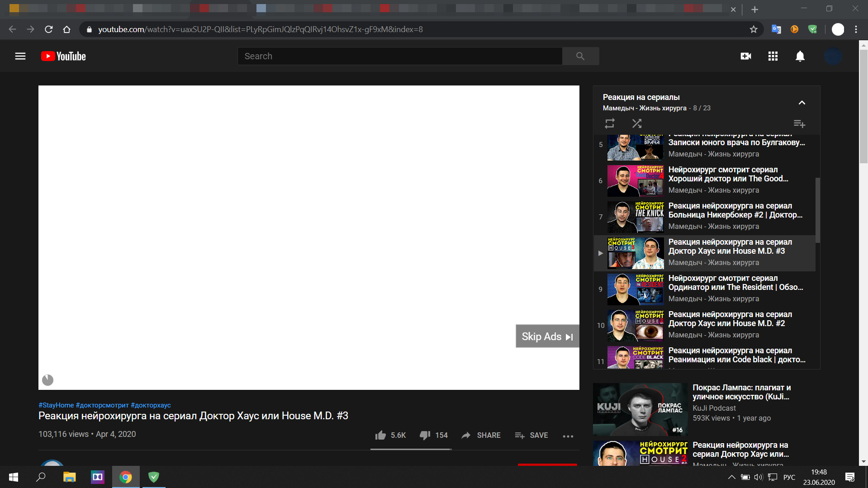This screenshot has width=868, height=488.
Task: Open playlist video 10 House M.D. #2
Action: tap(704, 325)
